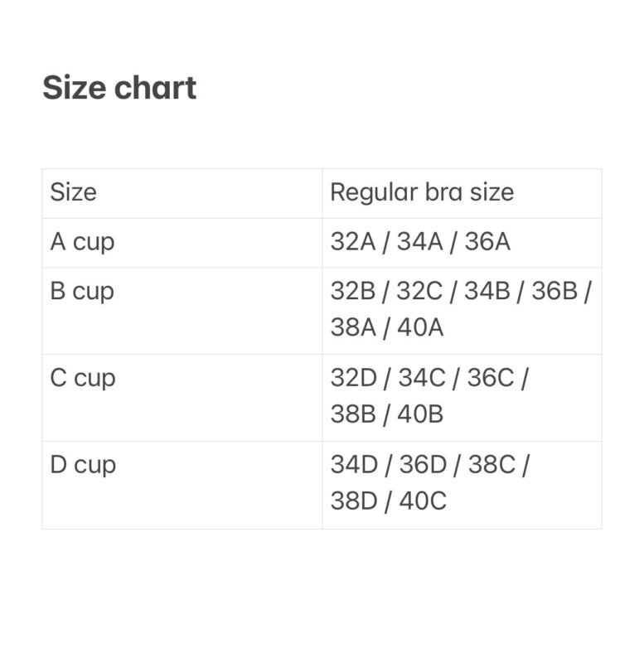Click the 32A / 34A / 36A cell
644x663 pixels.
[x=420, y=242]
